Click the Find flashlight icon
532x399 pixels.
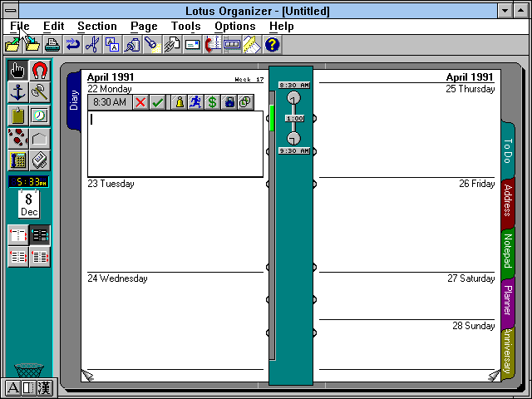152,45
